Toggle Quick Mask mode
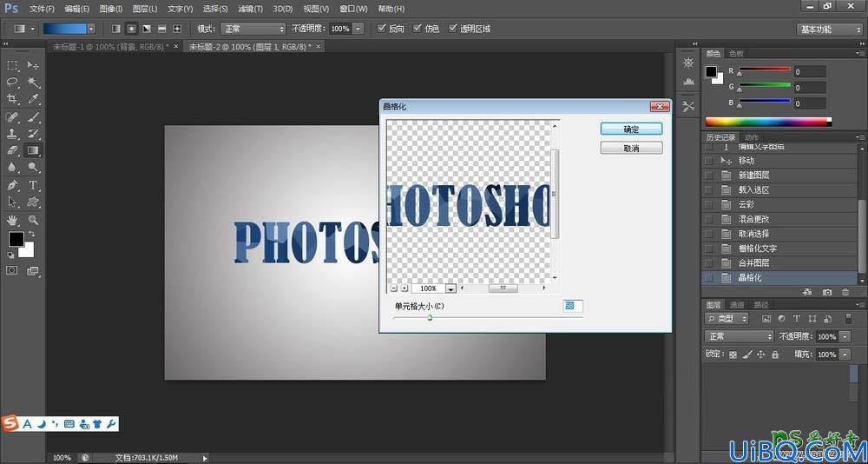The height and width of the screenshot is (464, 868). 12,270
